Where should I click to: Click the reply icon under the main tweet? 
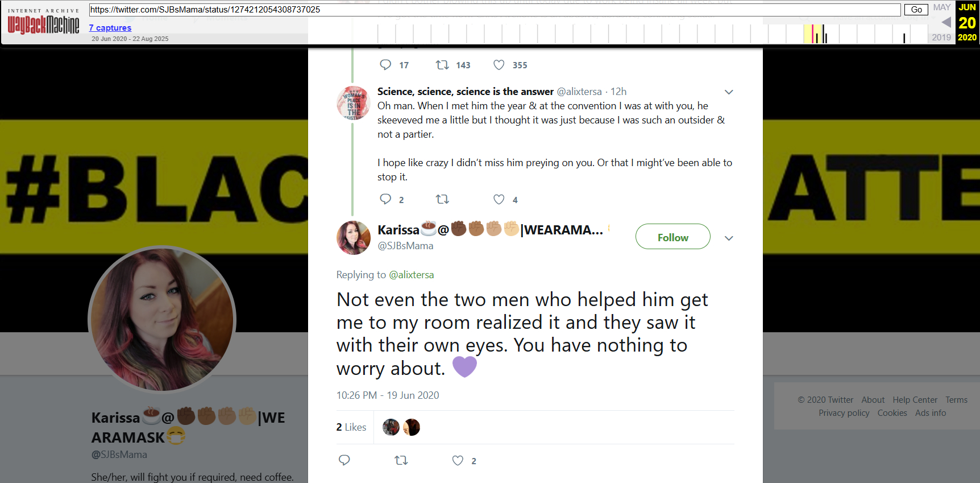(x=344, y=460)
